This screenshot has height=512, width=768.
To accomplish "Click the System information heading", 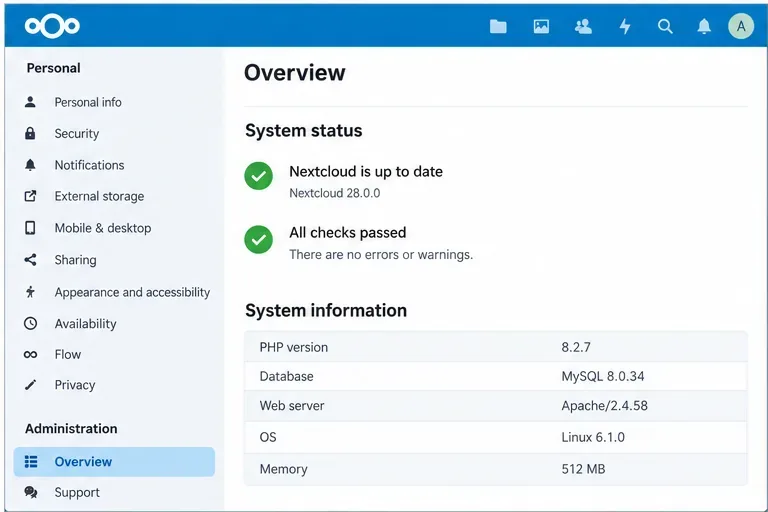I will pos(326,311).
